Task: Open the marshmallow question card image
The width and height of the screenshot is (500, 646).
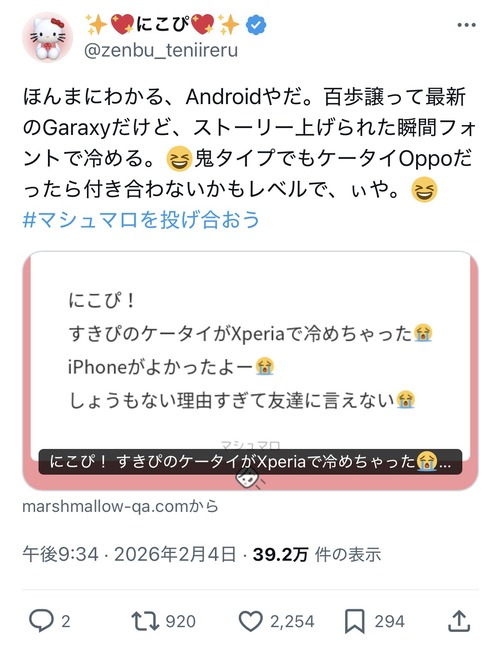Action: [250, 370]
